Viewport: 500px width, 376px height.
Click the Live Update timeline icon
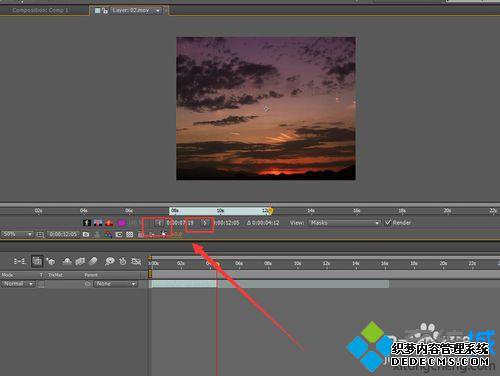pos(37,261)
